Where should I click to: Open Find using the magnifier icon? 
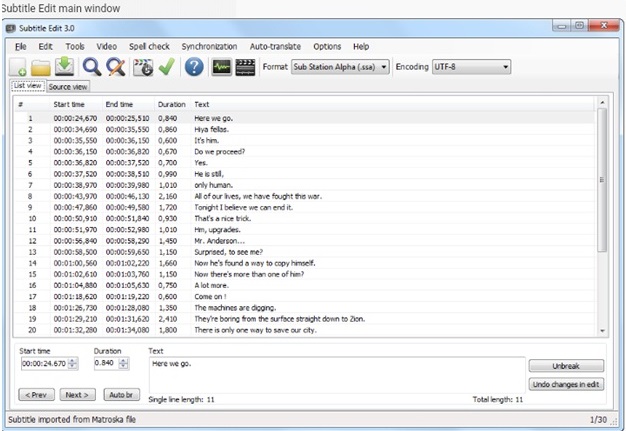click(x=93, y=67)
